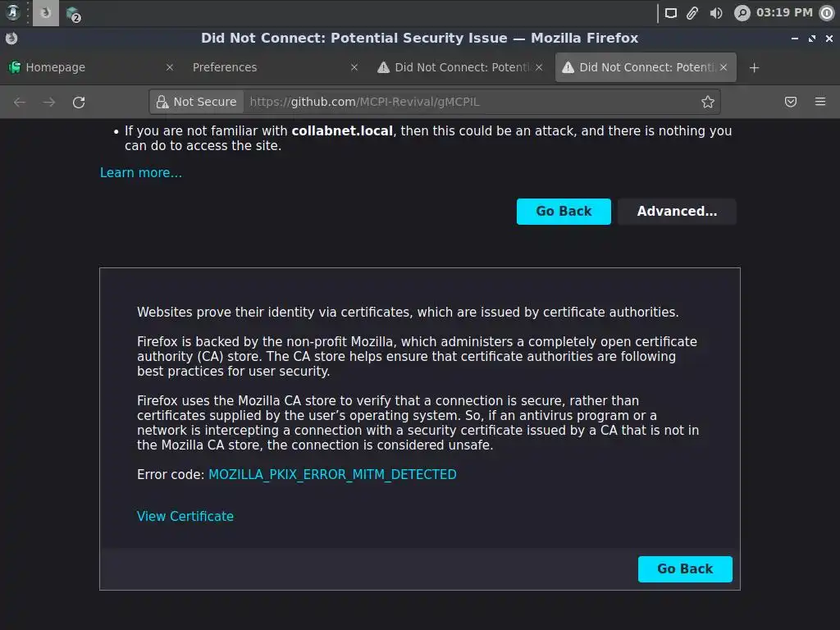
Task: Switch to the third Did Not Connect tab
Action: [459, 67]
